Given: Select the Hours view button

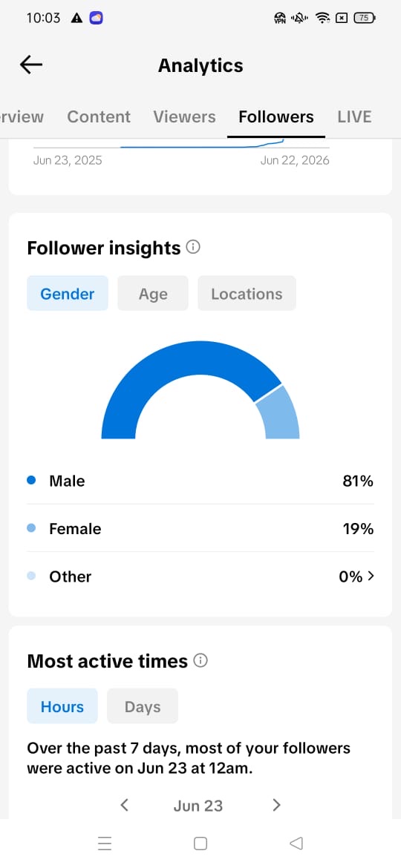Looking at the screenshot, I should [x=62, y=706].
